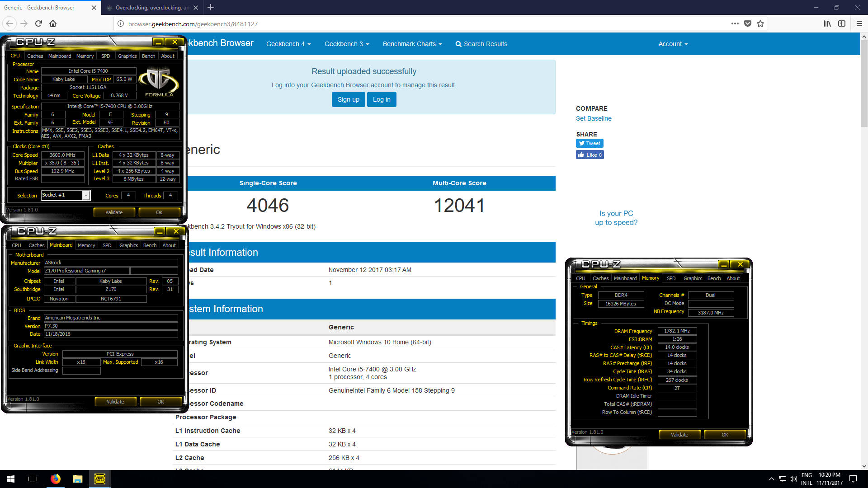Click the browser forward arrow
The image size is (868, 488).
click(24, 23)
